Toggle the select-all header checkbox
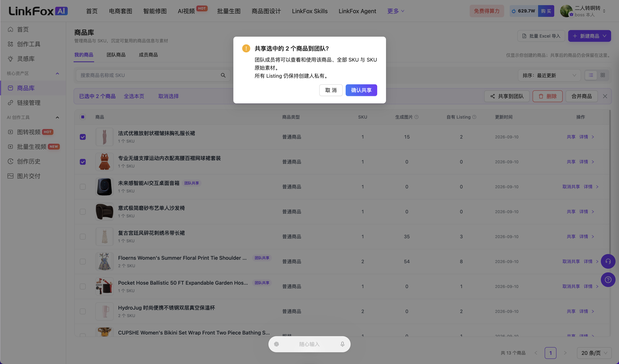Image resolution: width=619 pixels, height=364 pixels. (x=83, y=117)
